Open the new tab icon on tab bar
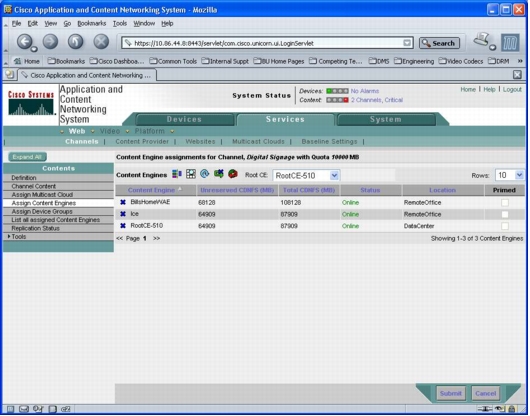The image size is (530, 416). click(9, 75)
